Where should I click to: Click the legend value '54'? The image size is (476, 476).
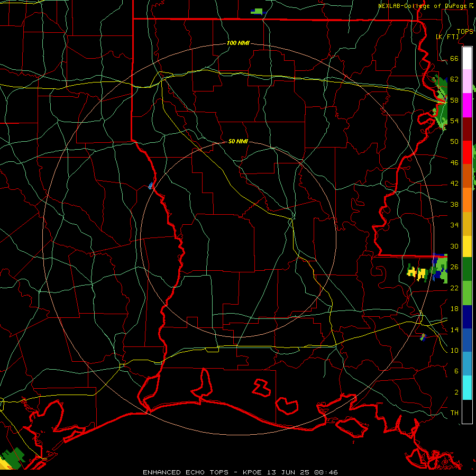[454, 121]
